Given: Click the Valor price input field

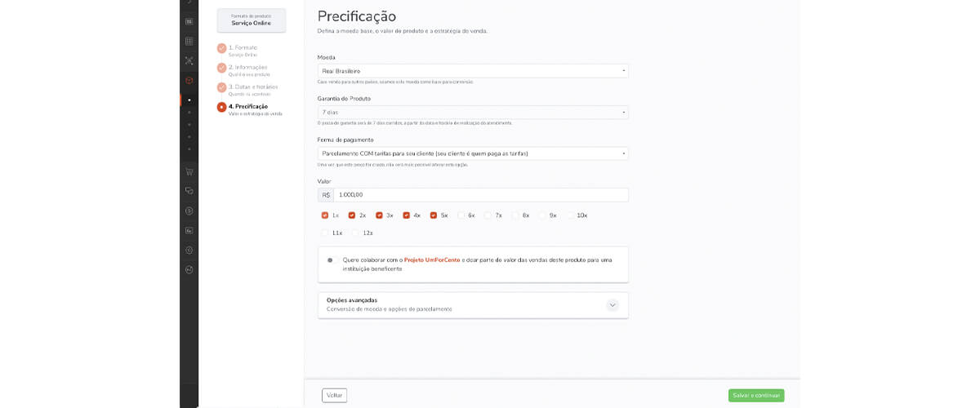Looking at the screenshot, I should [x=481, y=195].
